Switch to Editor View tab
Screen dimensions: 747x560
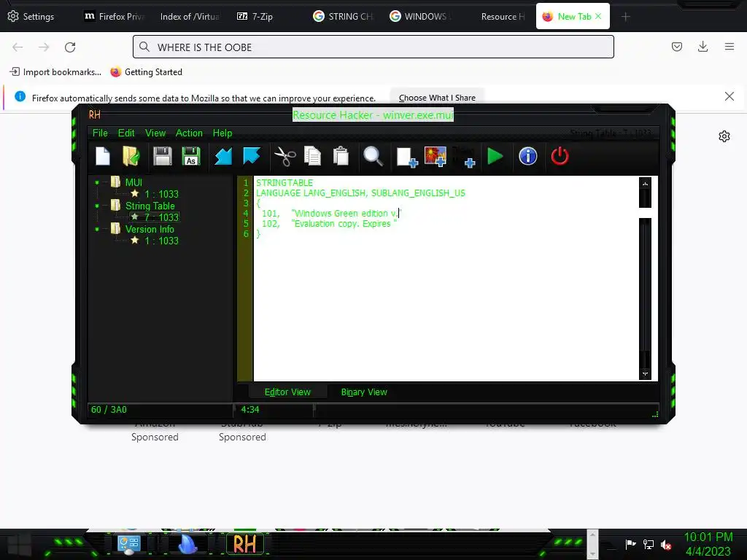pos(287,392)
